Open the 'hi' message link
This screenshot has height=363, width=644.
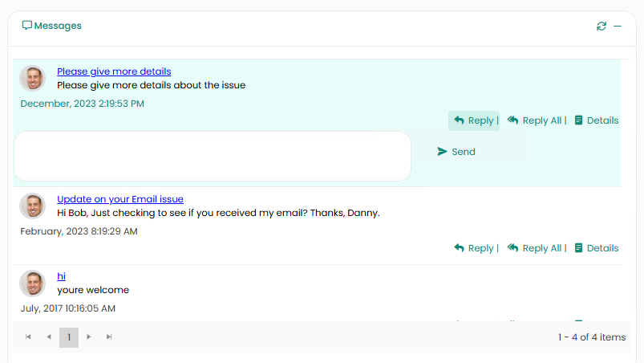tap(61, 276)
